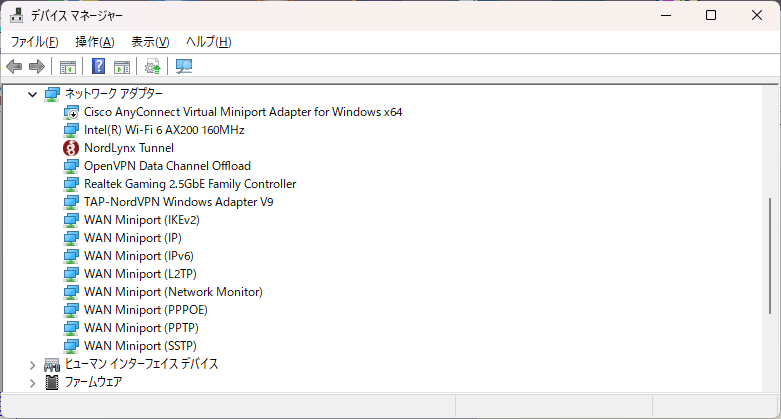Select WAN Miniport (Network Monitor) device
The image size is (781, 419).
(x=173, y=292)
